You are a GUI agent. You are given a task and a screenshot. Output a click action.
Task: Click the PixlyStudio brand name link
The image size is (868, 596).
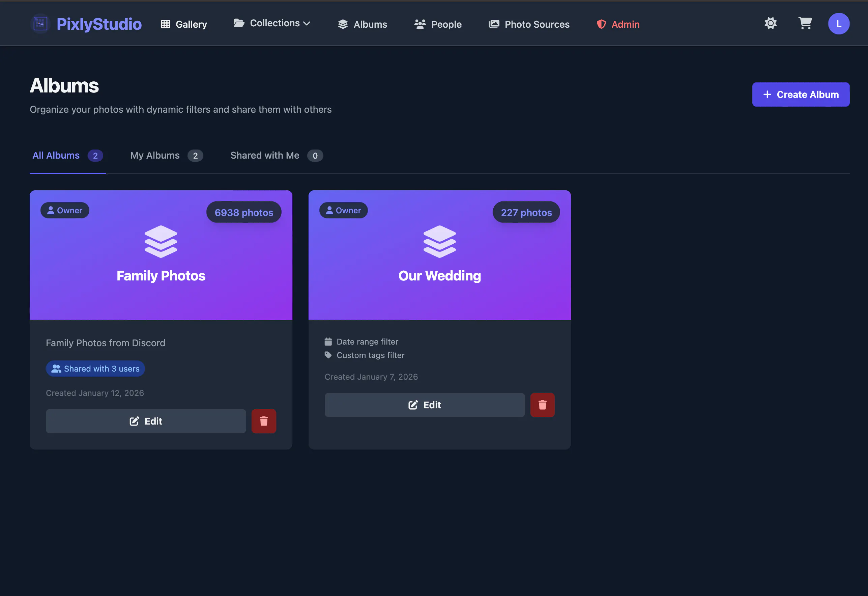(x=99, y=24)
